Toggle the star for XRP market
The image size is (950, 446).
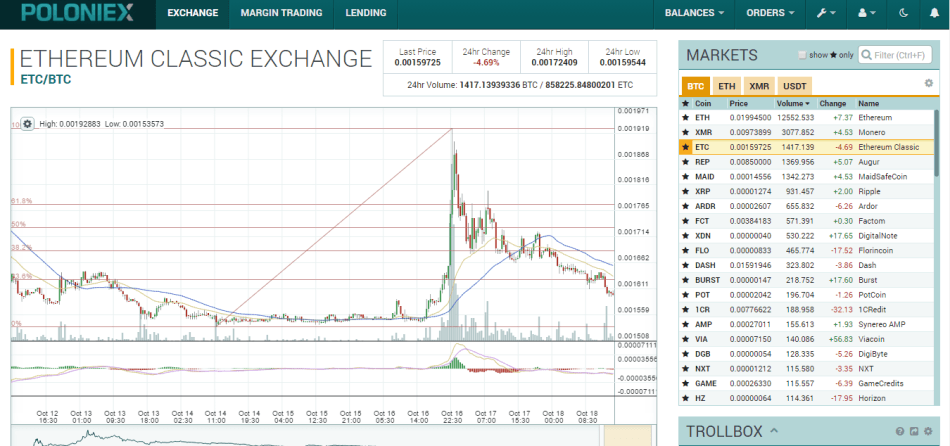click(x=686, y=191)
